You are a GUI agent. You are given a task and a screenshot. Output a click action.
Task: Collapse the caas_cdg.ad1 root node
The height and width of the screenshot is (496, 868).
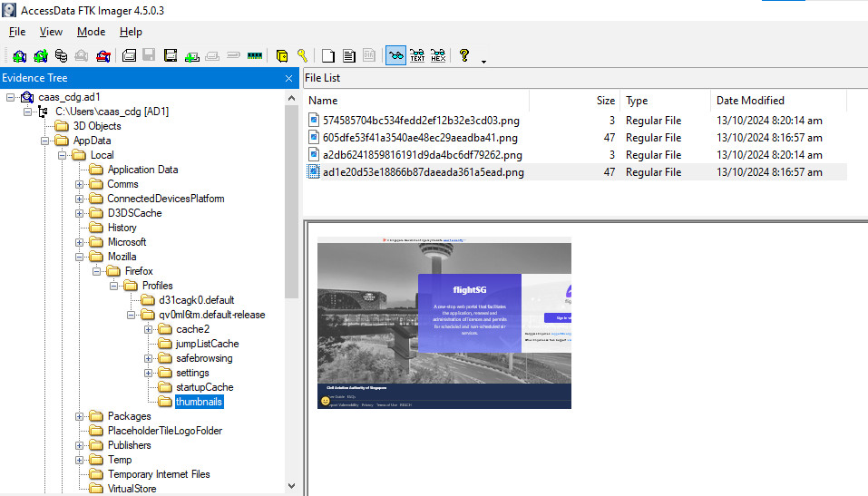click(x=11, y=97)
